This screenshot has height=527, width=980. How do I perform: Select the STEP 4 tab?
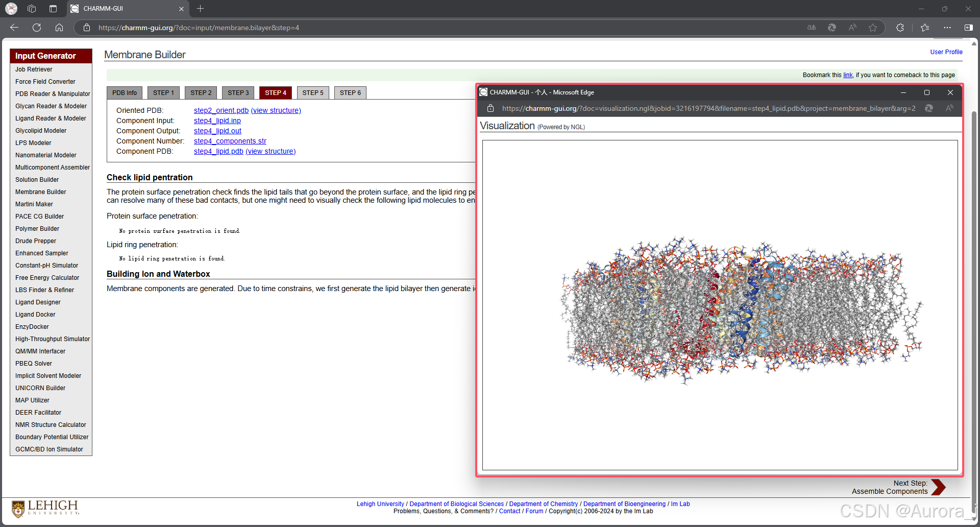276,92
